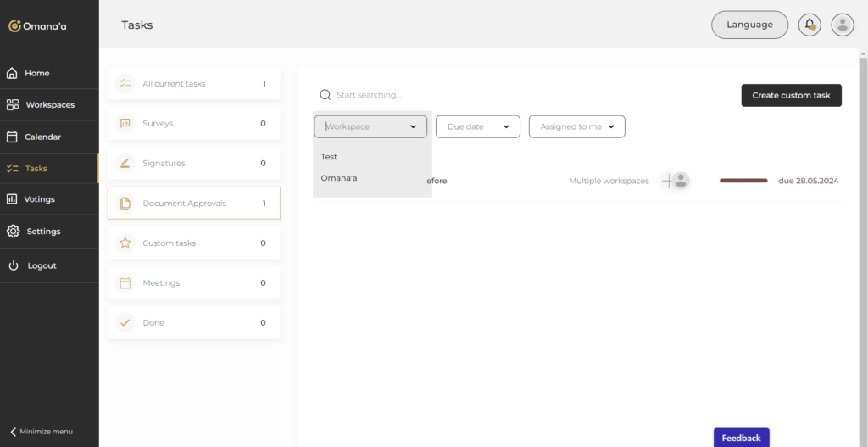Click the Language button
868x447 pixels.
tap(749, 25)
